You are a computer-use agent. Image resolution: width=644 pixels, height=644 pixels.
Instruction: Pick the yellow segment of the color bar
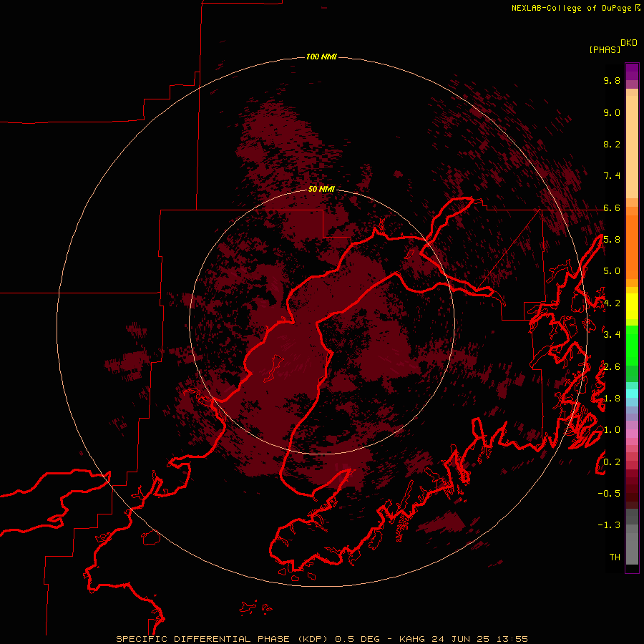click(x=632, y=306)
